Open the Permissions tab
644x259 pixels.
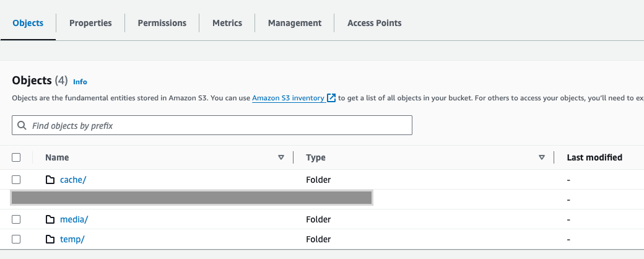tap(162, 23)
